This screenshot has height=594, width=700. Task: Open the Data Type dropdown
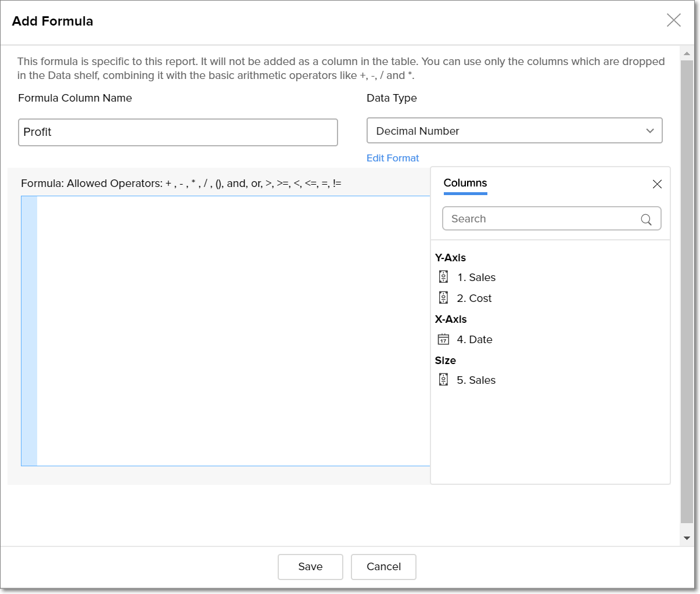coord(514,131)
